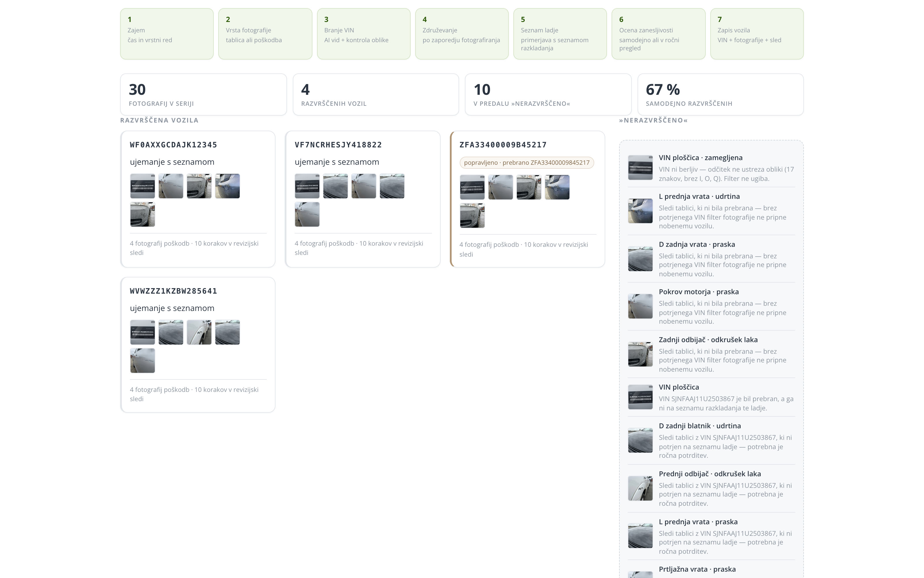The image size is (924, 578).
Task: Open step 1 card Zajem
Action: pyautogui.click(x=167, y=34)
